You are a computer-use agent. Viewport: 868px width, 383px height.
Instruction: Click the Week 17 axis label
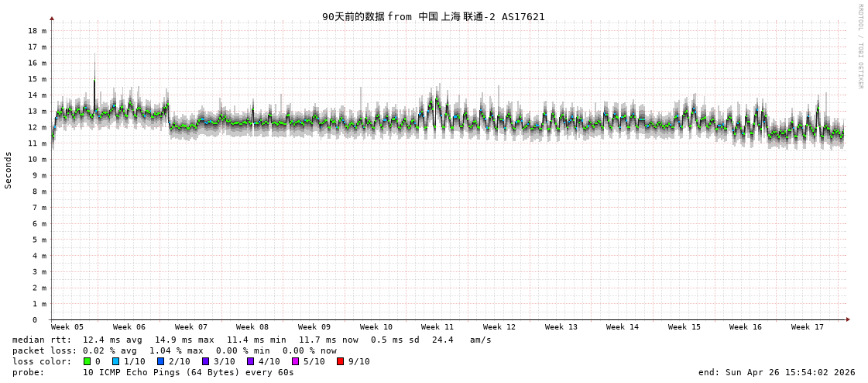(x=808, y=327)
